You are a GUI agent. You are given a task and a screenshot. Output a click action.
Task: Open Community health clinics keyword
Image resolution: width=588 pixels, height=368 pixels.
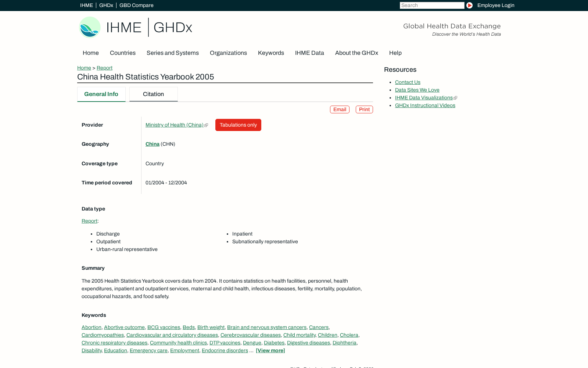(x=178, y=343)
